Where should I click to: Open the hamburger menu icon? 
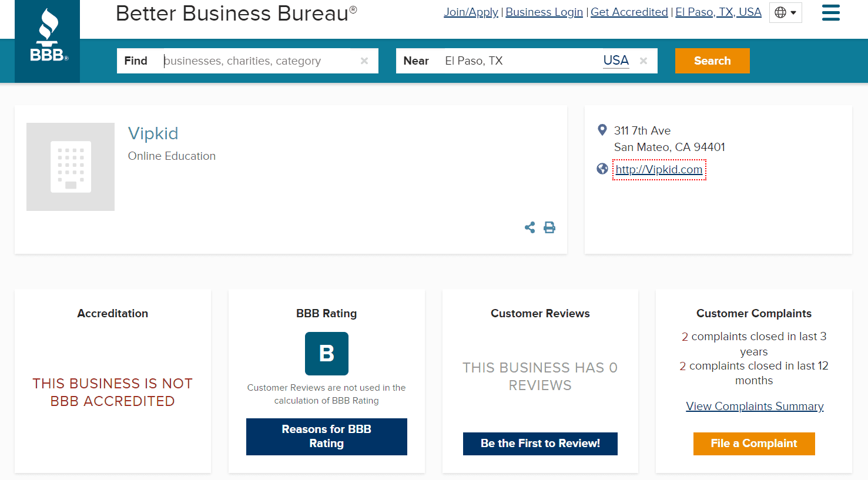830,12
